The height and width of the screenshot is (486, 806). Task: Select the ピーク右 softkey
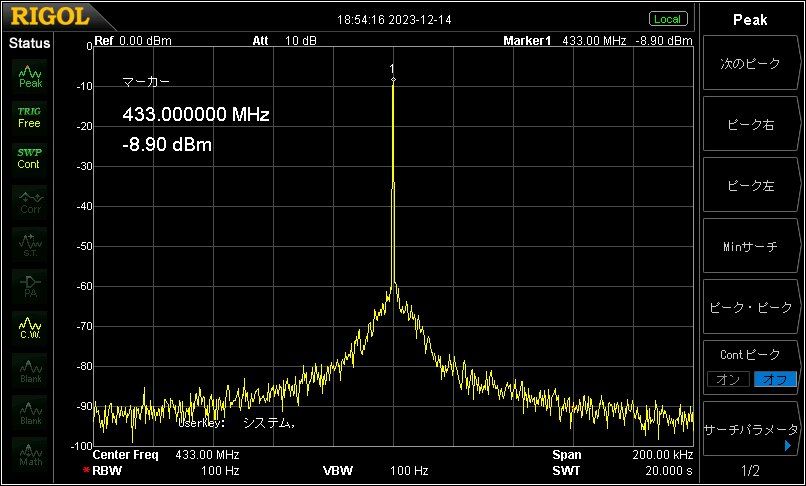(x=751, y=124)
